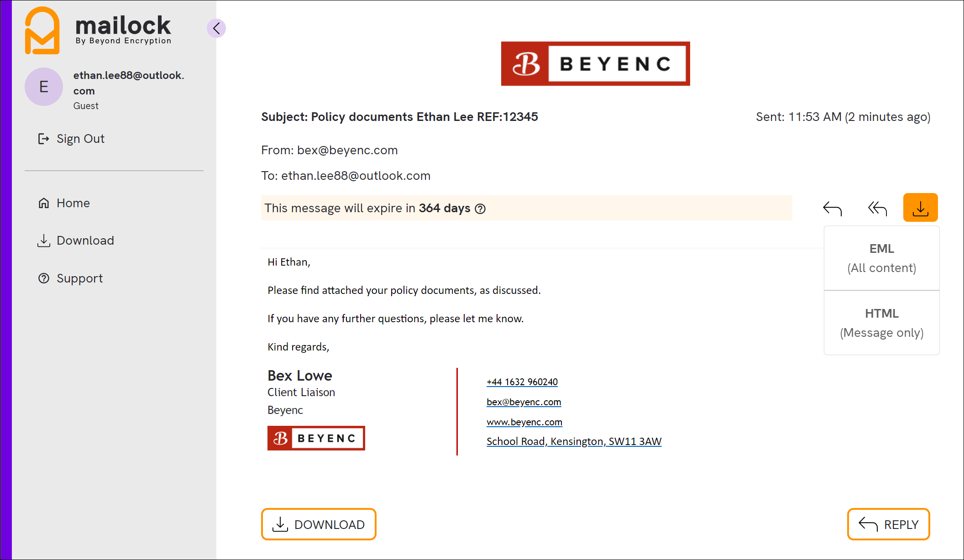Reply all using the double arrow icon
Viewport: 964px width, 560px height.
click(x=877, y=208)
